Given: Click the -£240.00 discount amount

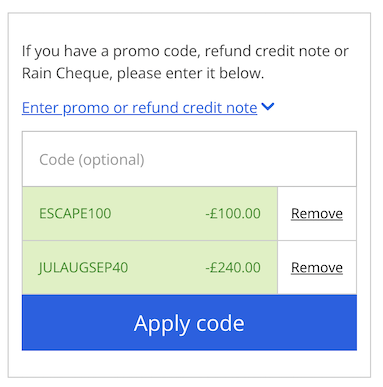Looking at the screenshot, I should tap(233, 268).
